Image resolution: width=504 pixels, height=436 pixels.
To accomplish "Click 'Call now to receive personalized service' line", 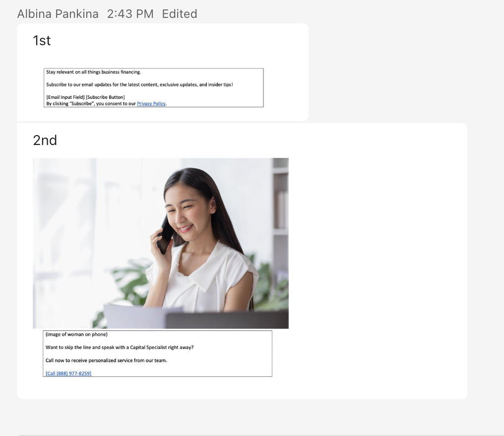I will click(x=106, y=361).
